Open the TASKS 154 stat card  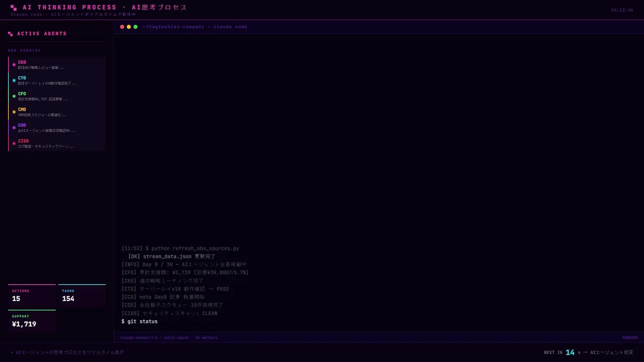pyautogui.click(x=82, y=296)
